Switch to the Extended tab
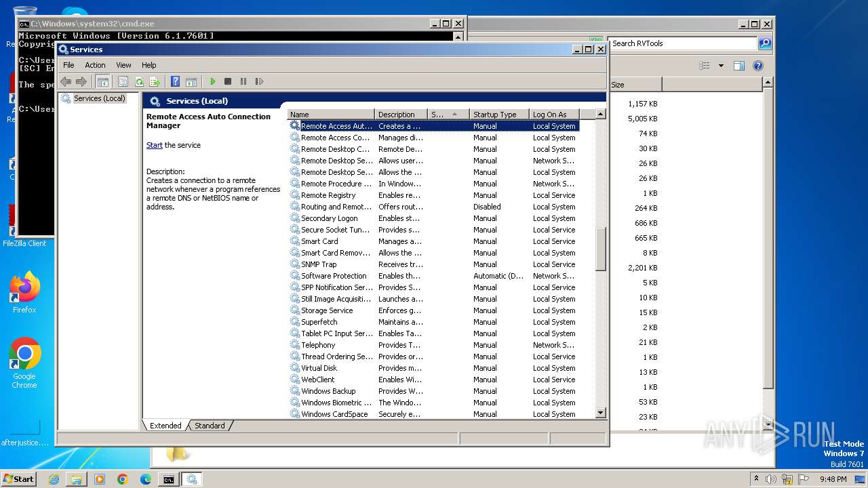868x488 pixels. 165,426
